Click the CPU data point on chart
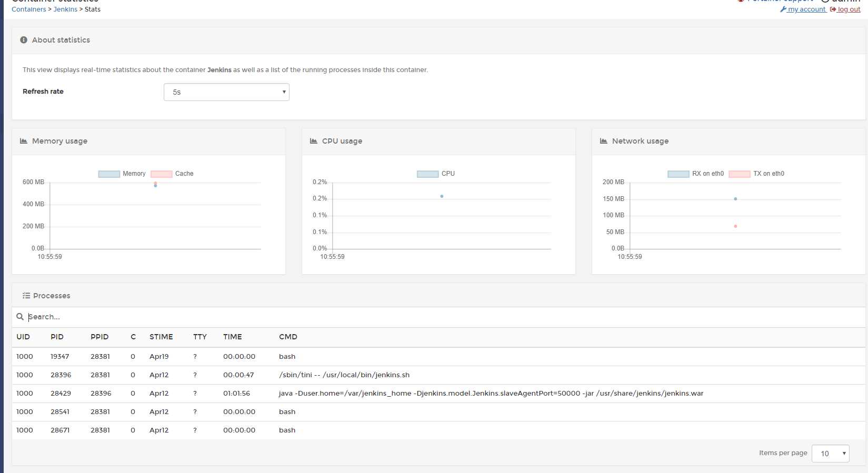Viewport: 868px width, 473px height. pyautogui.click(x=442, y=196)
